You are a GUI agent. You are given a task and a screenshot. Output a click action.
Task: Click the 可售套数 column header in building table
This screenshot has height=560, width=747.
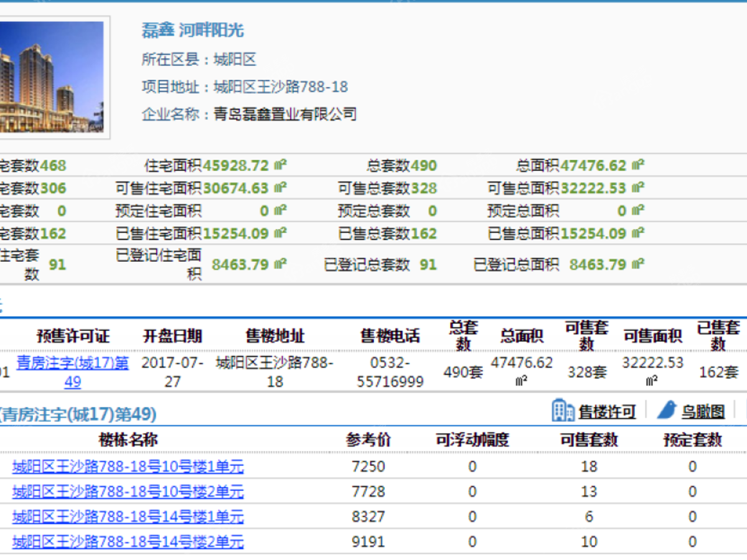[589, 440]
